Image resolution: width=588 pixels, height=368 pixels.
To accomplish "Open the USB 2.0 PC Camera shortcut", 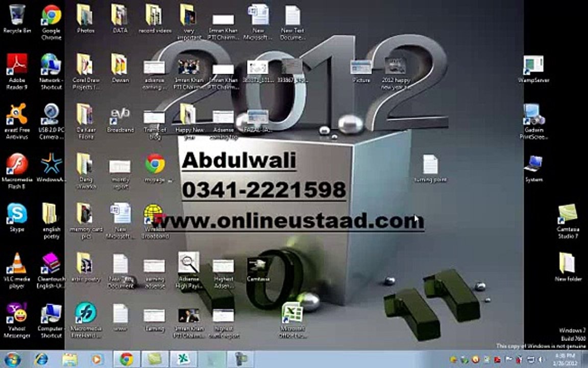I will (52, 121).
